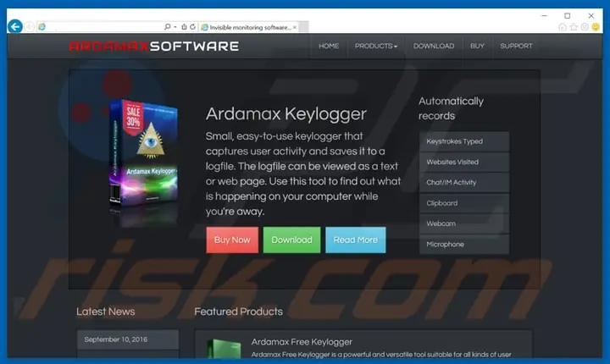Click the blue Read More button
610x364 pixels.
(x=356, y=240)
